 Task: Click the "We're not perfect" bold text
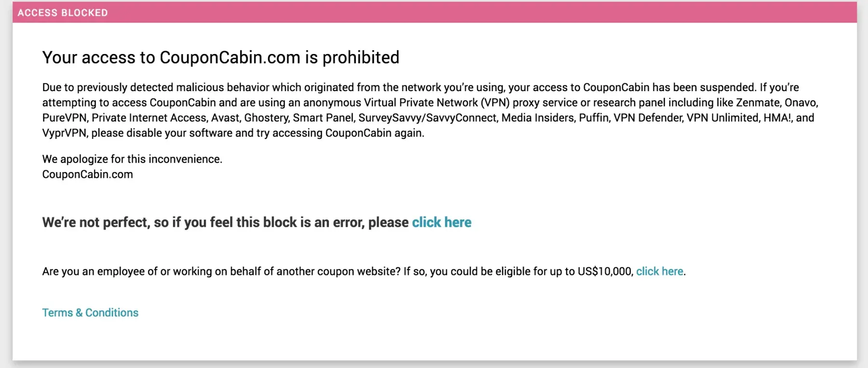[x=96, y=222]
